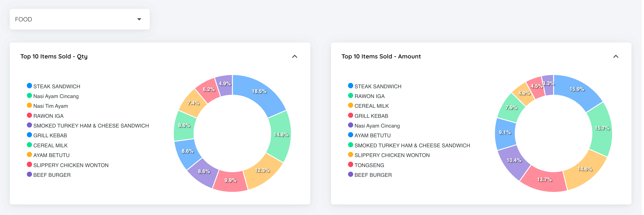Toggle AYAM BETUTU legend in Qty chart
Viewport: 644px width, 215px height.
[x=48, y=155]
